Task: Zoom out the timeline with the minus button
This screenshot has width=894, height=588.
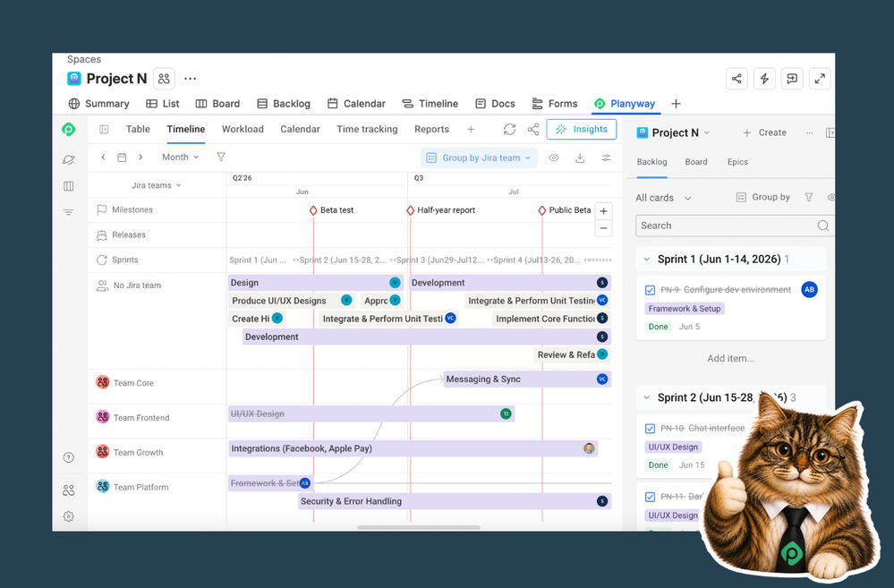Action: click(604, 228)
